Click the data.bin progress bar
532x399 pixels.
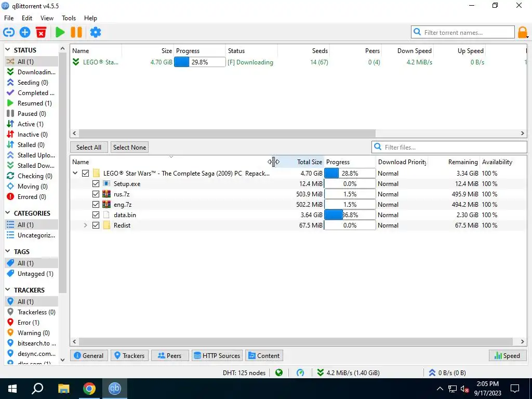350,215
